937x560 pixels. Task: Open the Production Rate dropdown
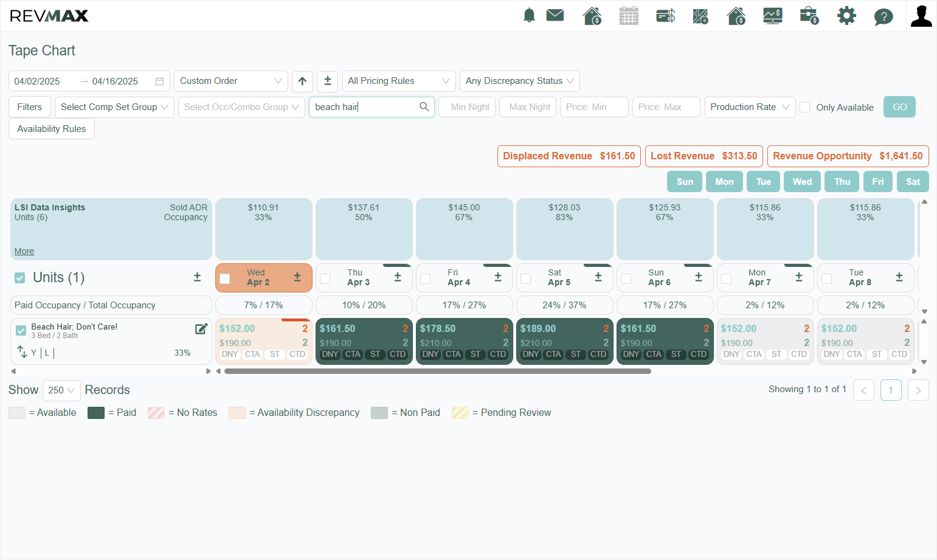750,107
